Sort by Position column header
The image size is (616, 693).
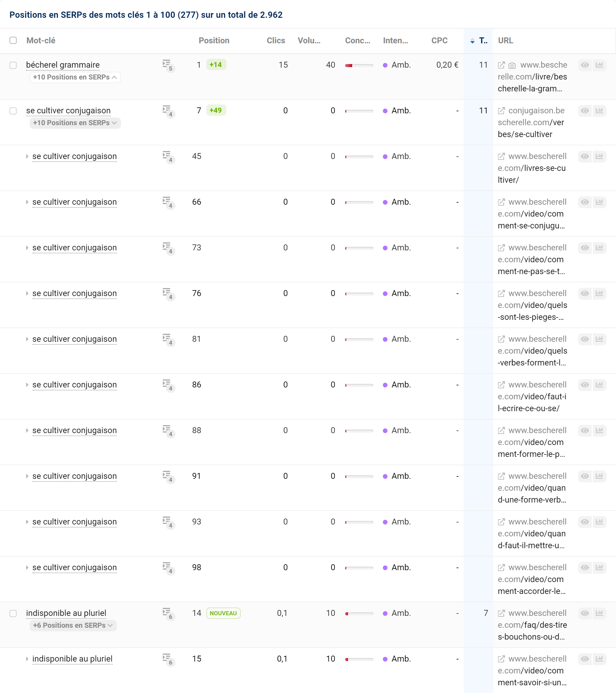[x=214, y=41]
